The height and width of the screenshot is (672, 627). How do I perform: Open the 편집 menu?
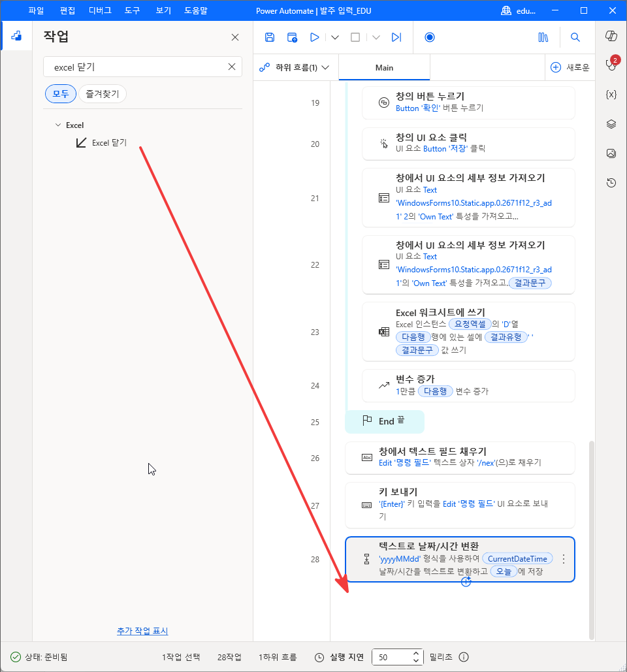click(67, 10)
